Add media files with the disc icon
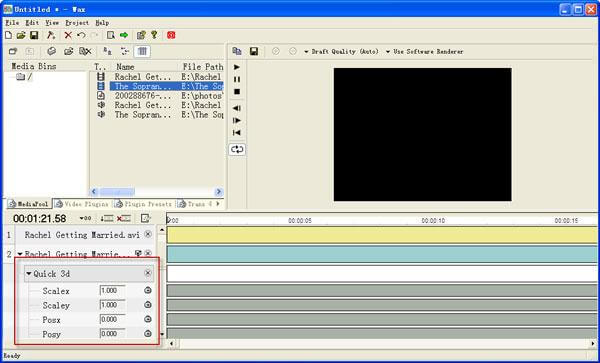 pos(52,51)
